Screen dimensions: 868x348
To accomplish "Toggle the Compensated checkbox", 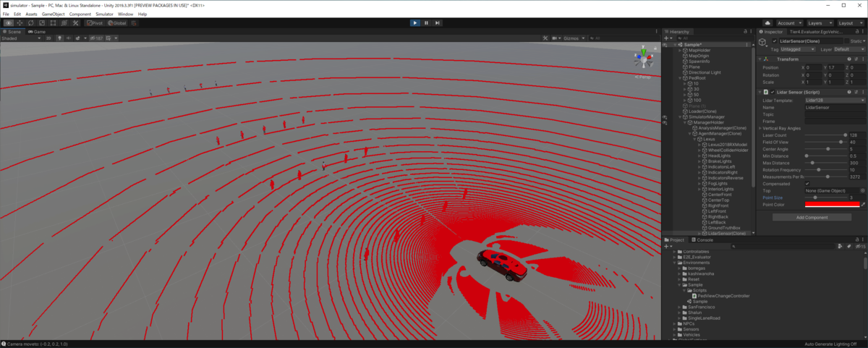I will pyautogui.click(x=807, y=183).
